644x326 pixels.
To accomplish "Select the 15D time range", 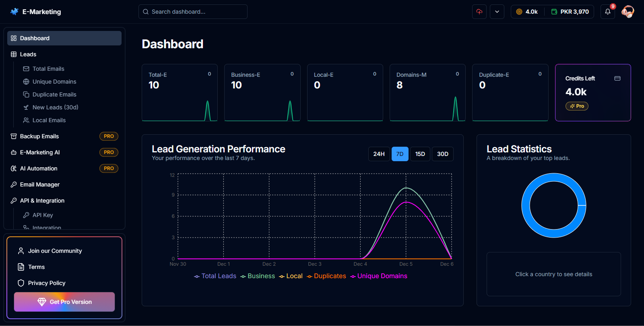I will (420, 154).
